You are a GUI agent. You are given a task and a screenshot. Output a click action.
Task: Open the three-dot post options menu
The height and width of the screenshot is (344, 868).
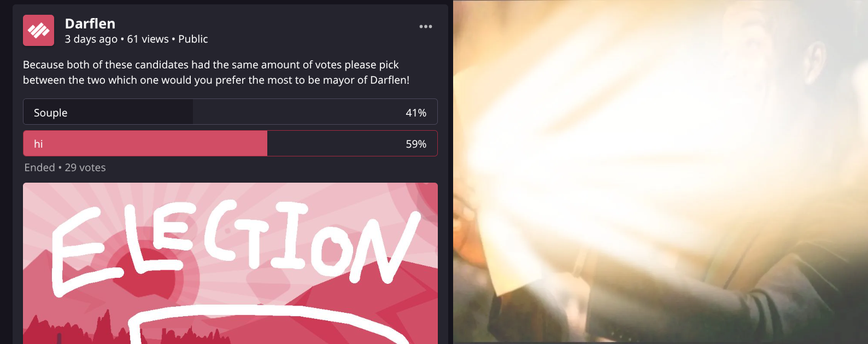point(426,26)
